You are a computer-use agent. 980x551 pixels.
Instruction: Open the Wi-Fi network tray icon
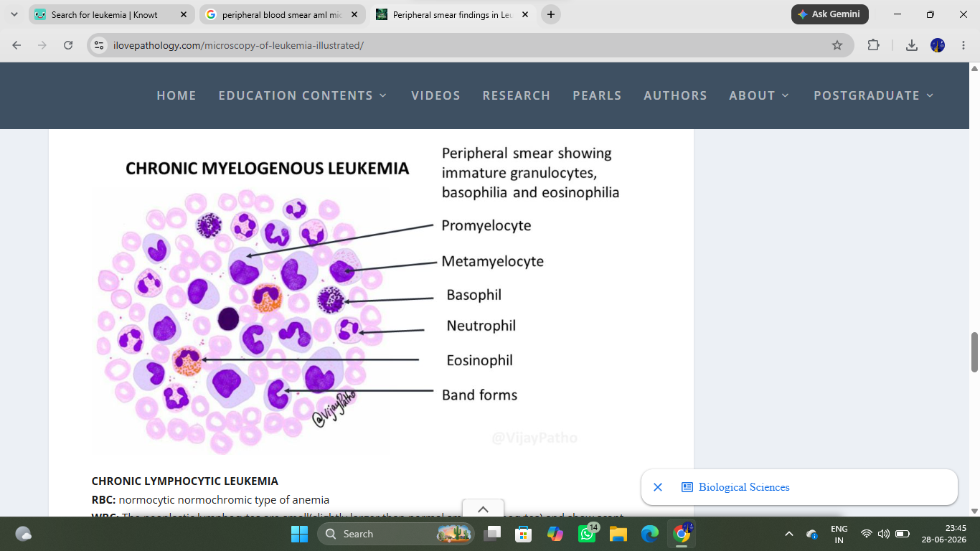tap(867, 534)
